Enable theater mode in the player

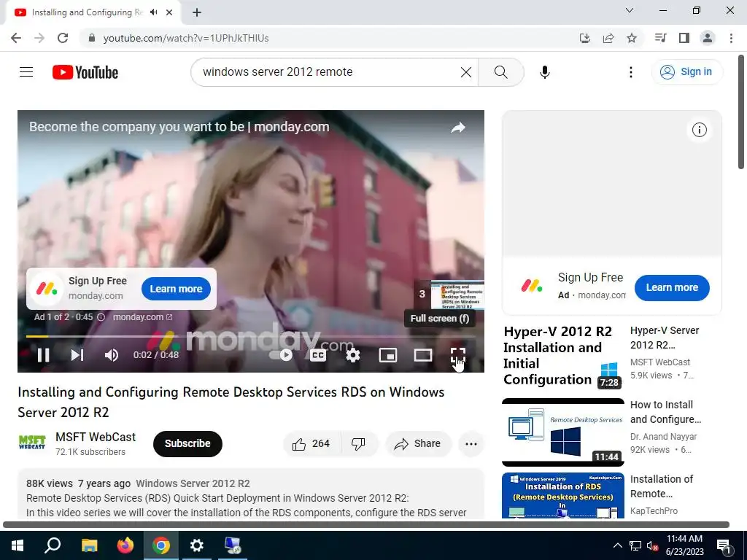[423, 355]
